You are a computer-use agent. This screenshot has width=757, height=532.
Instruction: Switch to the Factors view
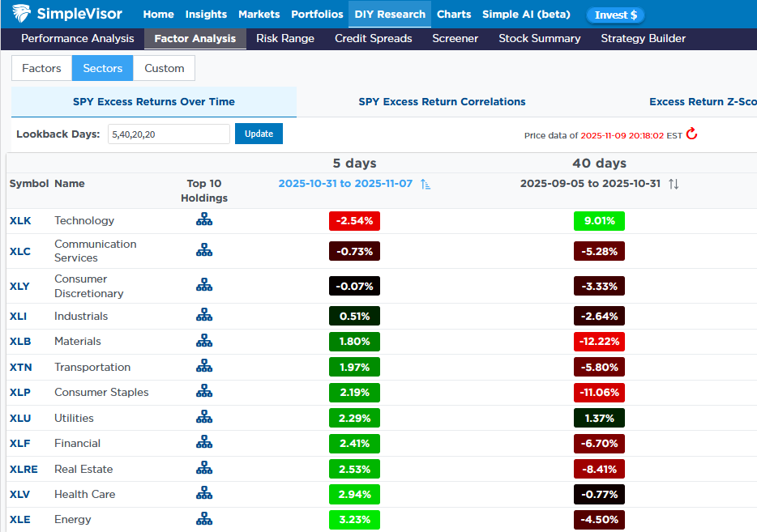[x=41, y=68]
